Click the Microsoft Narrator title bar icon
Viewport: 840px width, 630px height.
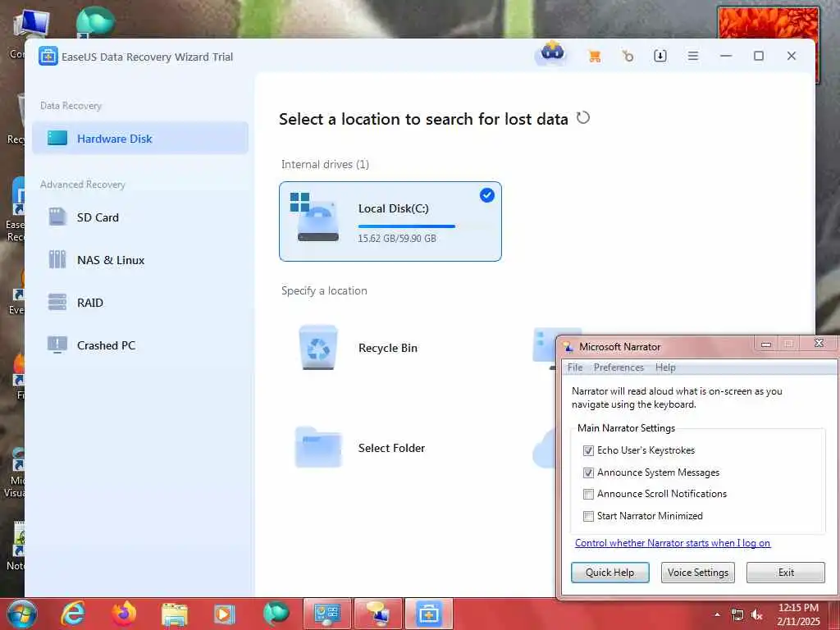coord(568,347)
